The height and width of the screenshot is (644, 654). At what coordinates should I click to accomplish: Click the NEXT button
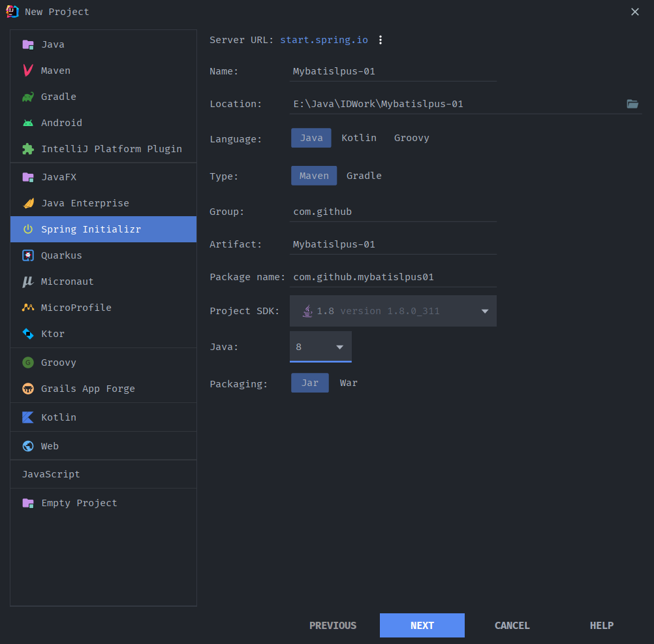(x=422, y=625)
